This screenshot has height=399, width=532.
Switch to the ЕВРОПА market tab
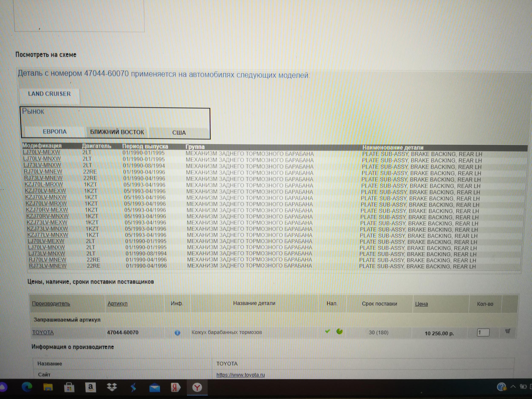click(x=55, y=132)
